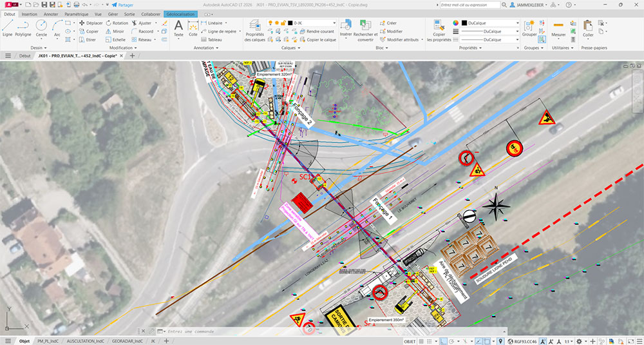Switch to the Annoter ribbon tab
This screenshot has height=345, width=644.
51,14
